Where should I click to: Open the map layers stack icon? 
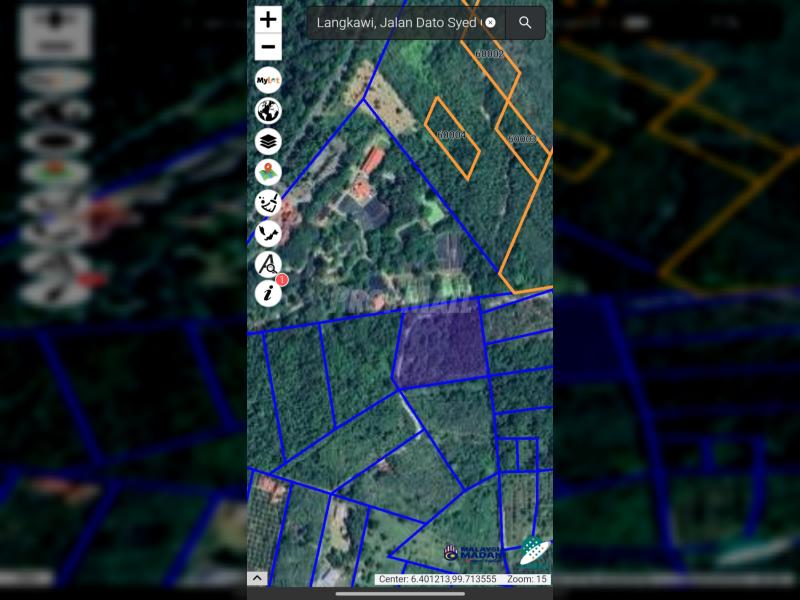coord(268,141)
